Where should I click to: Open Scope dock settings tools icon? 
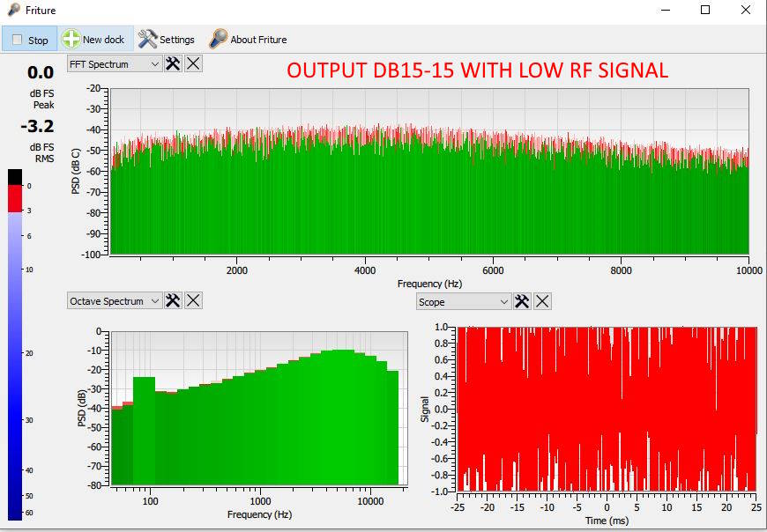pos(522,301)
